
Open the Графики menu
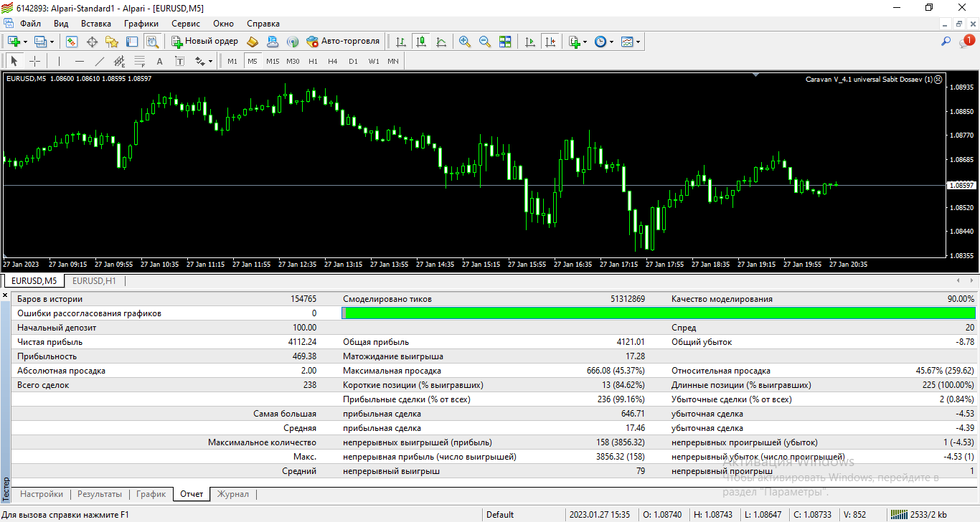coord(141,24)
